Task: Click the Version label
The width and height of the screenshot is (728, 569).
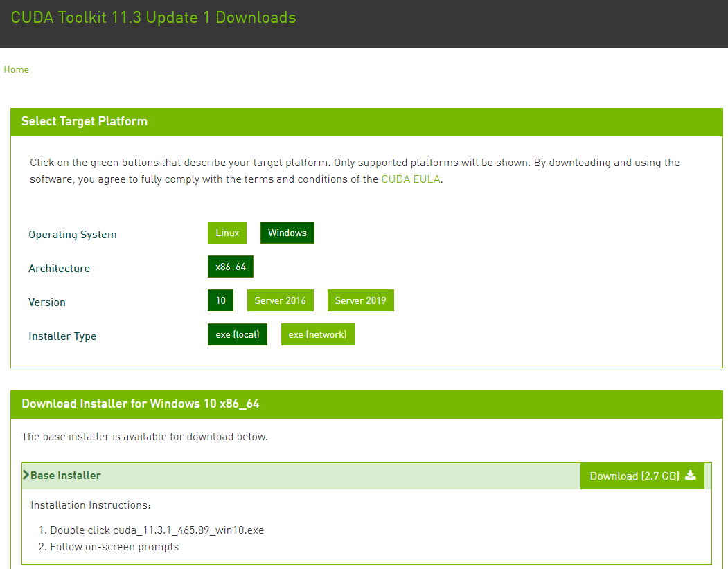Action: 47,302
